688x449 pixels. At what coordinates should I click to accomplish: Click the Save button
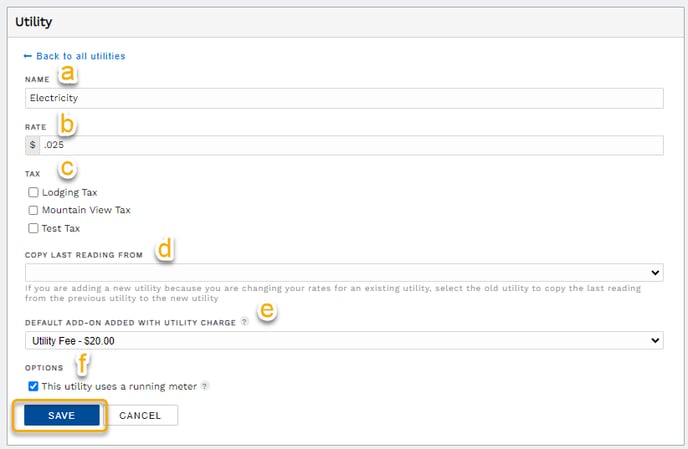coord(62,415)
